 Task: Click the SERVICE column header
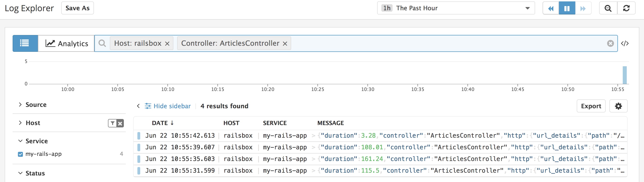tap(275, 123)
